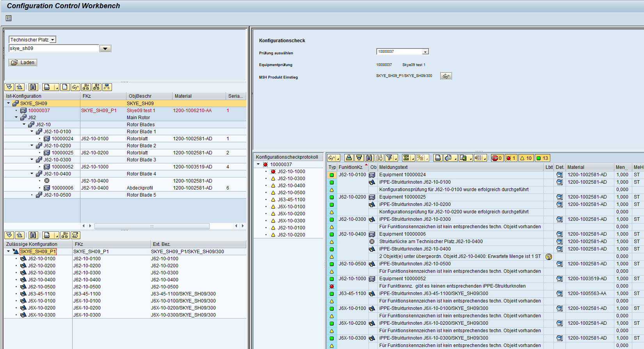This screenshot has width=644, height=349.
Task: Open dropdown arrow beside skye_sh09 field
Action: pos(105,48)
